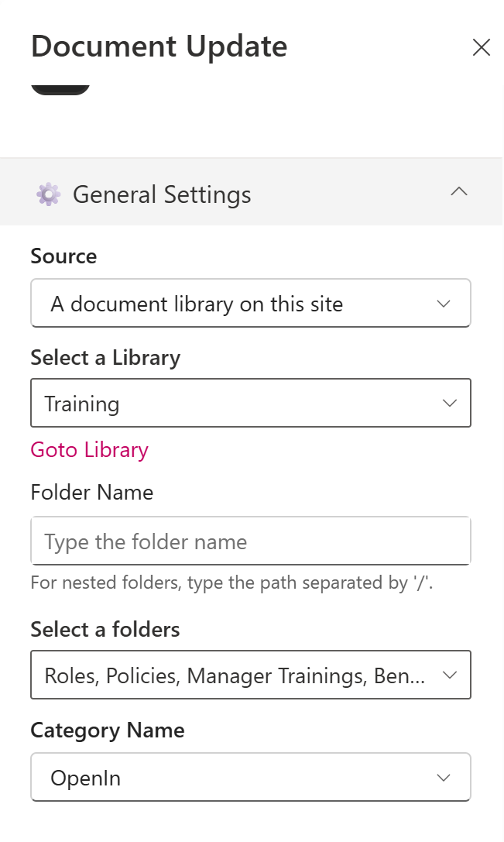This screenshot has height=842, width=504.
Task: Click the Select a Library dropdown chevron
Action: coord(449,403)
